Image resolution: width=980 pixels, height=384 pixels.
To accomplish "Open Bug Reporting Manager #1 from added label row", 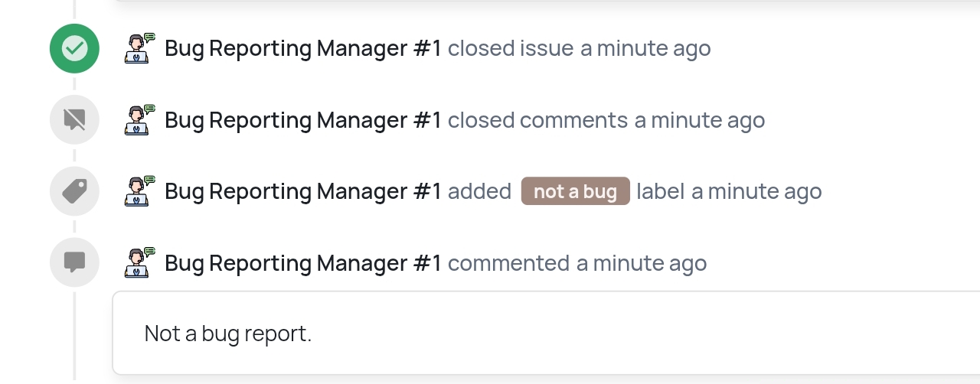I will (x=303, y=191).
